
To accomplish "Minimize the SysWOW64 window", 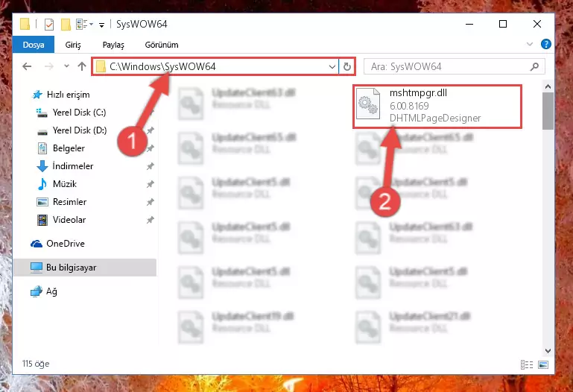I will [469, 24].
